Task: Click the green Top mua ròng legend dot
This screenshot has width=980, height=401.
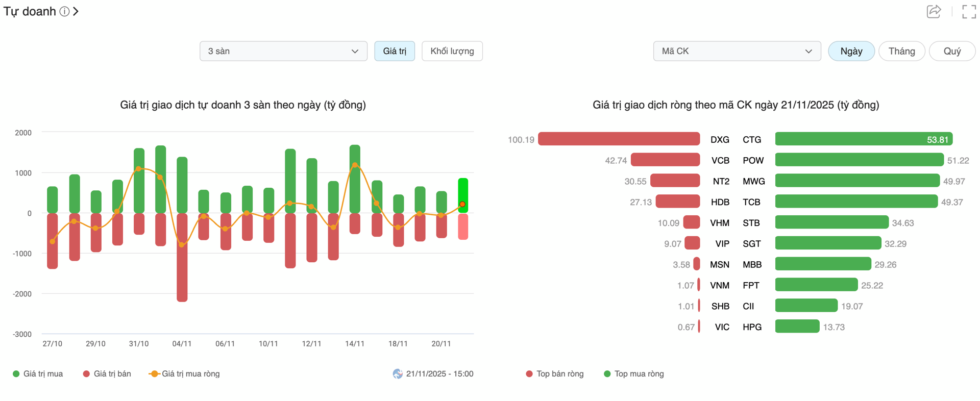Action: click(x=607, y=374)
